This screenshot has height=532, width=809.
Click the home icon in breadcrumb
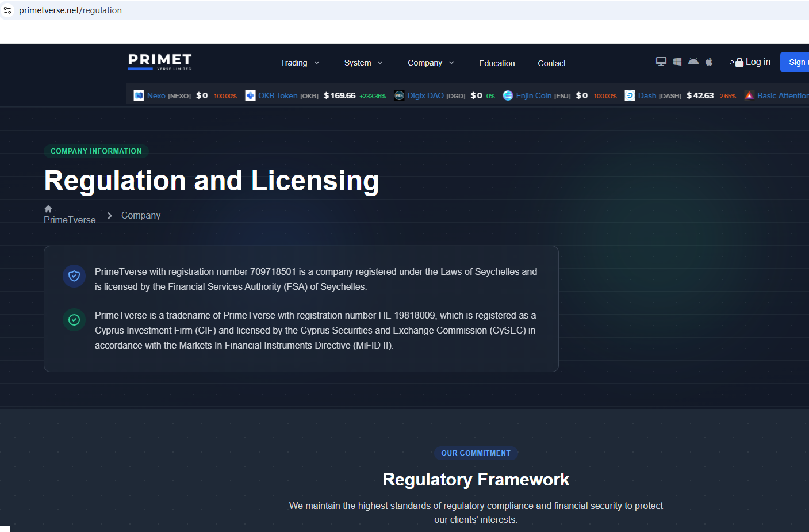(48, 209)
